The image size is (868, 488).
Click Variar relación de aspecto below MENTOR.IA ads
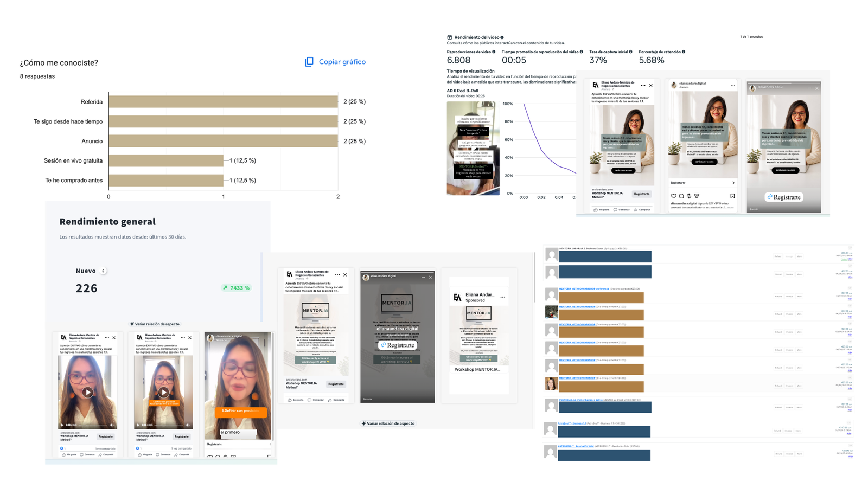tap(388, 423)
